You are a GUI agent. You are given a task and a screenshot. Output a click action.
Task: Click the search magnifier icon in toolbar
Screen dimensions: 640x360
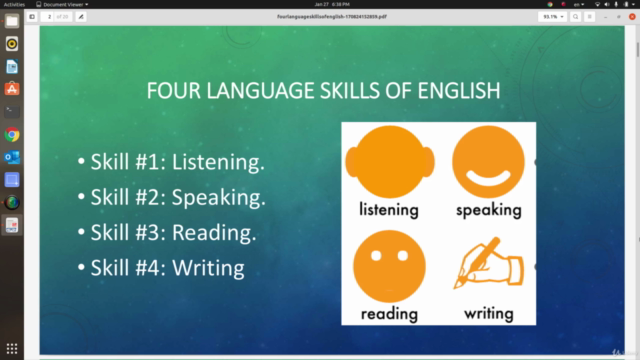(x=576, y=17)
